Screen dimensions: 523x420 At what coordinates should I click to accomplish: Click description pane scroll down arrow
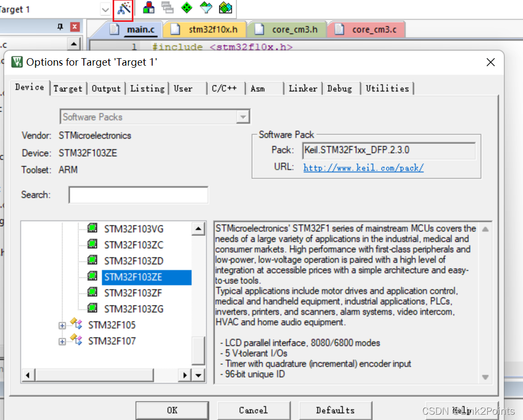click(x=486, y=377)
